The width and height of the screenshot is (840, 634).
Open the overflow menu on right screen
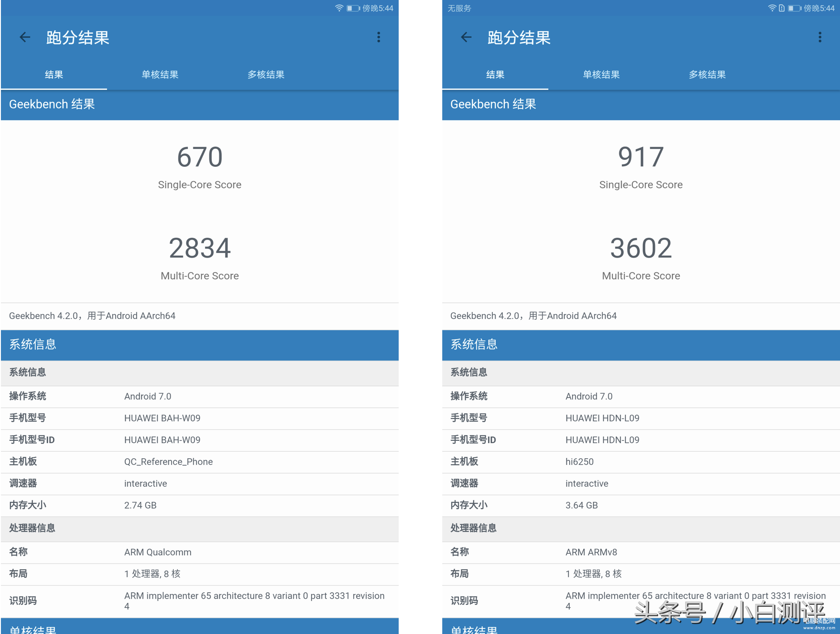pyautogui.click(x=820, y=37)
